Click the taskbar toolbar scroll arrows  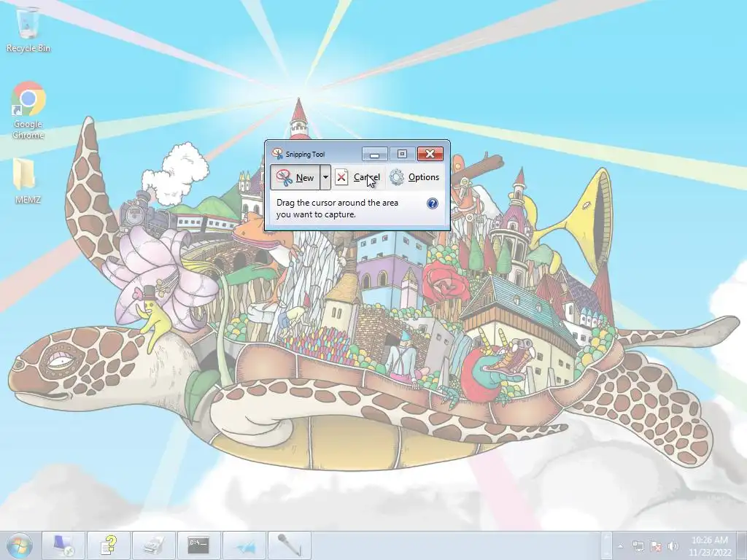[606, 545]
